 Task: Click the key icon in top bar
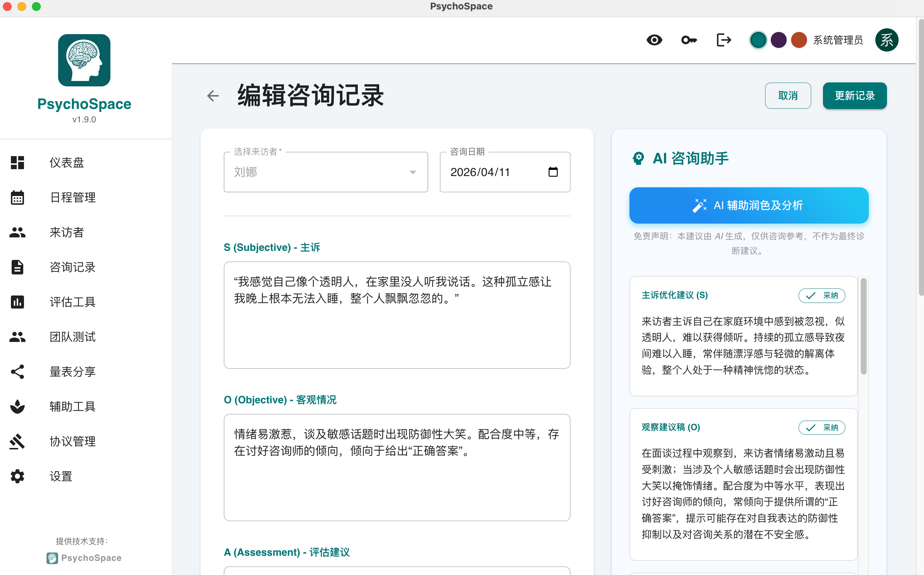(x=689, y=40)
